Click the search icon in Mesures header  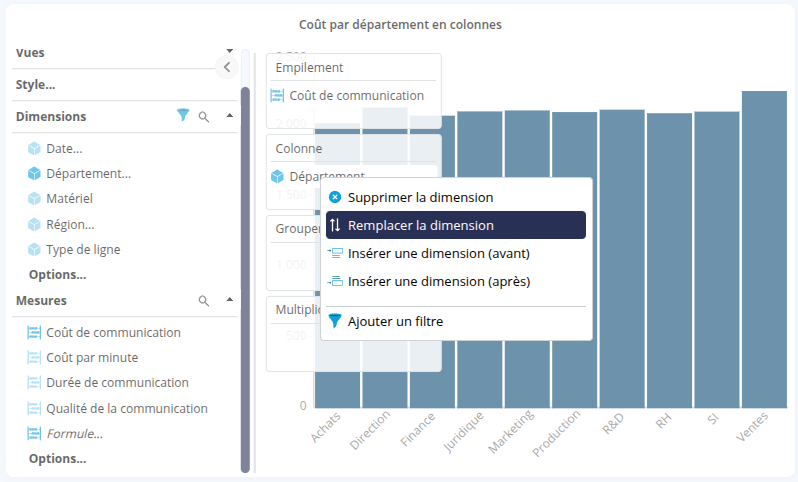click(x=204, y=300)
